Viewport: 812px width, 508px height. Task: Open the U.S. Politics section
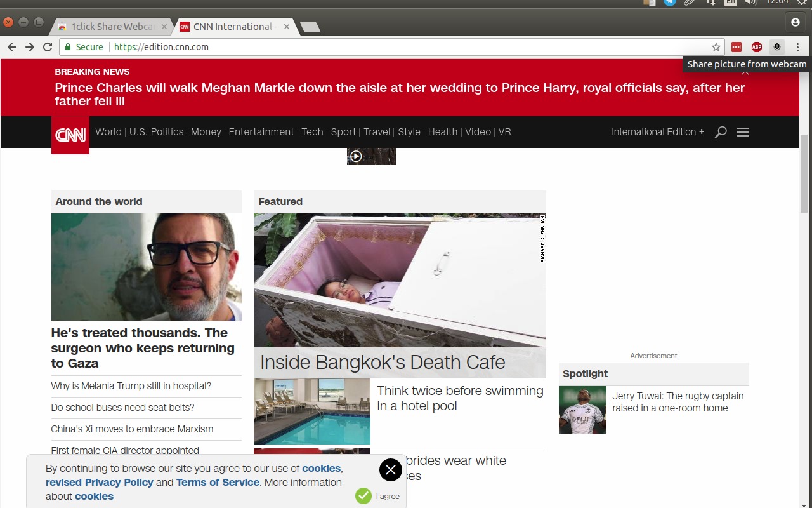point(156,132)
